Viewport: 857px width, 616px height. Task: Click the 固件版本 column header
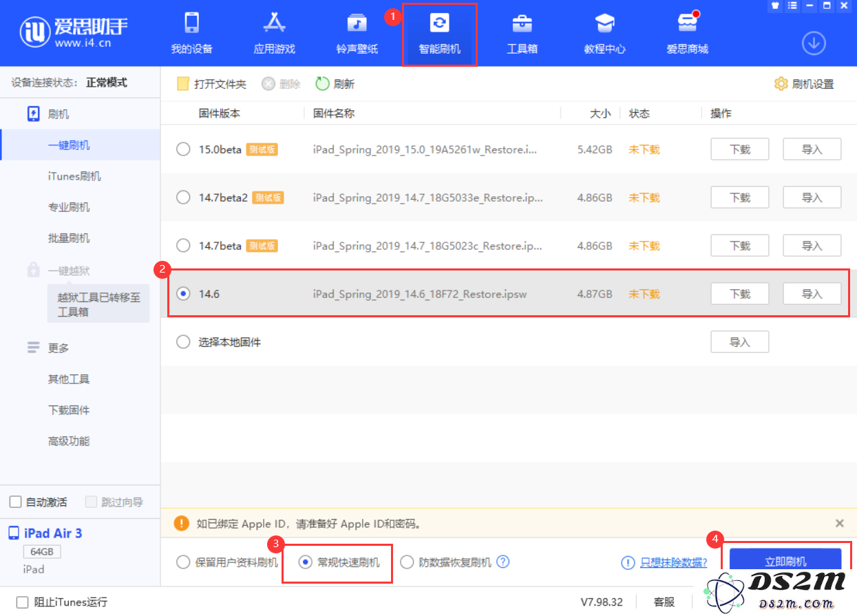pos(220,114)
